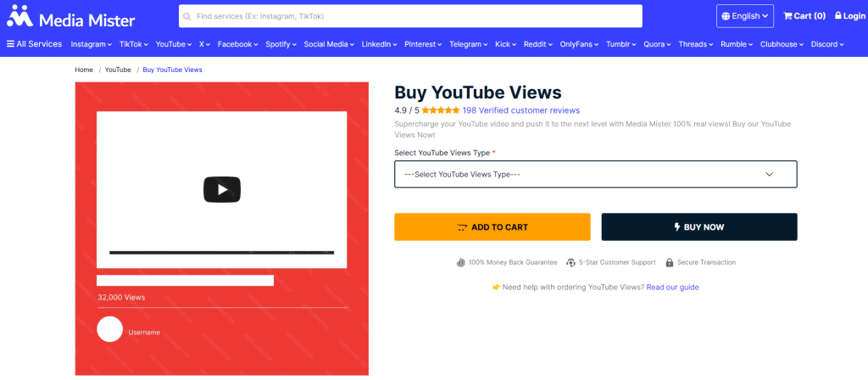Expand the X services menu

click(x=205, y=44)
